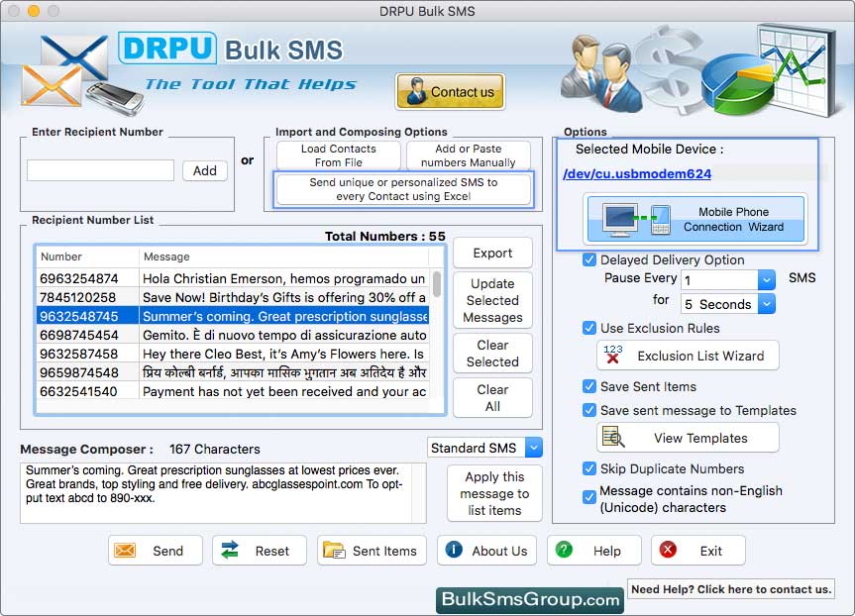
Task: Click the recipient number input field
Action: [101, 170]
